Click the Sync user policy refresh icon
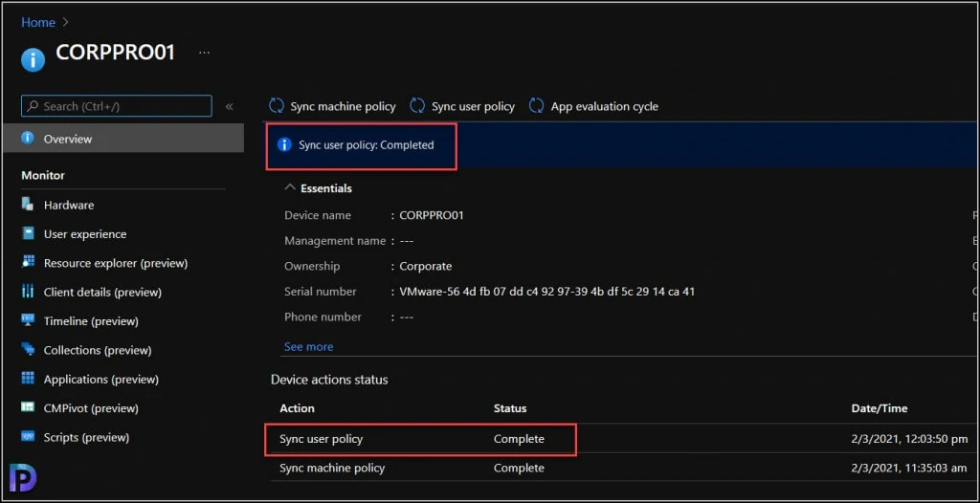Viewport: 980px width, 503px height. 417,105
